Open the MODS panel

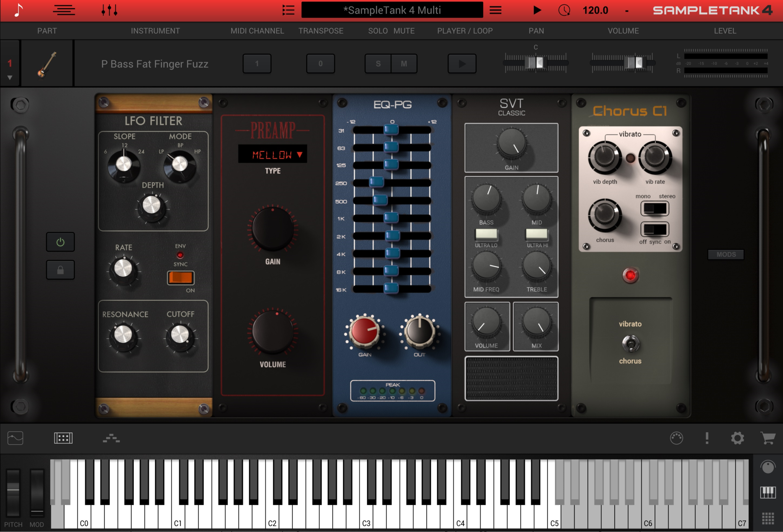pyautogui.click(x=726, y=255)
